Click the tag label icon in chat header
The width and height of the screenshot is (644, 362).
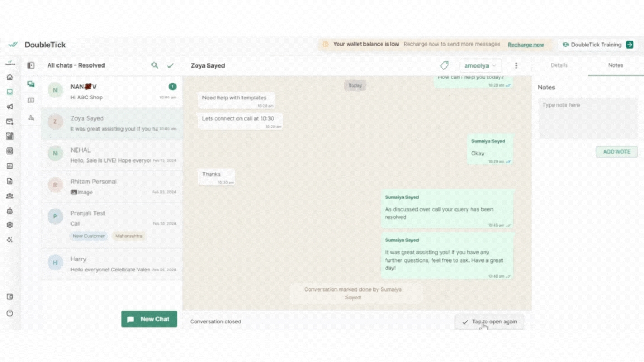[x=444, y=65]
